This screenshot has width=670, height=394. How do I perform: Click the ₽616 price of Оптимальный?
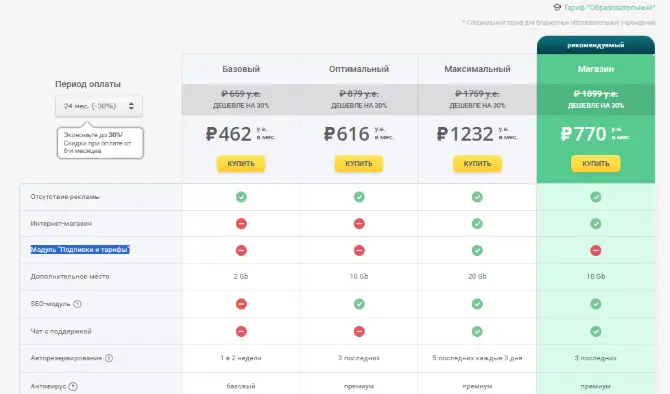pyautogui.click(x=347, y=134)
